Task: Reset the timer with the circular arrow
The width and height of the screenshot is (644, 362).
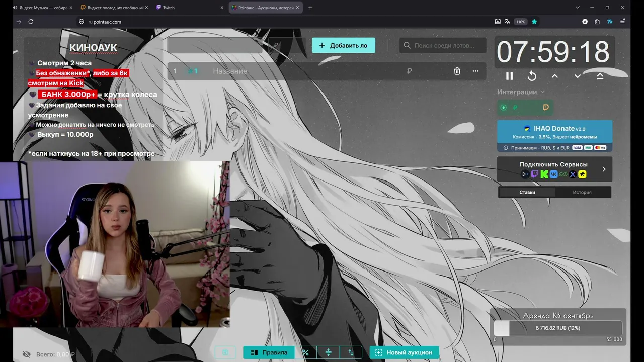Action: tap(532, 76)
